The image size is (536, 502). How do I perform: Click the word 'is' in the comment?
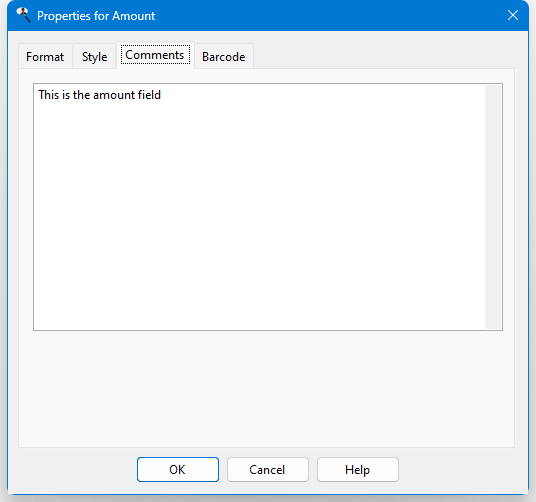pos(66,95)
